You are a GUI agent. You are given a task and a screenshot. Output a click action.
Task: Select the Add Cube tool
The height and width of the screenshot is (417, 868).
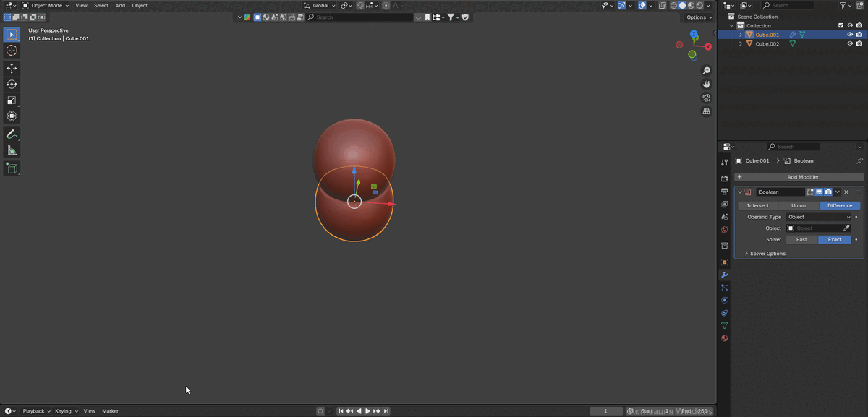(12, 168)
